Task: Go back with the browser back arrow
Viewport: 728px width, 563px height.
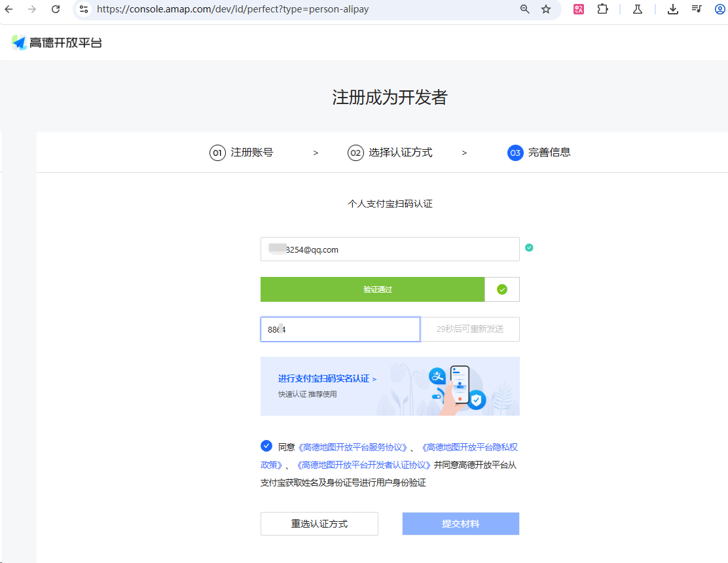Action: click(x=9, y=9)
